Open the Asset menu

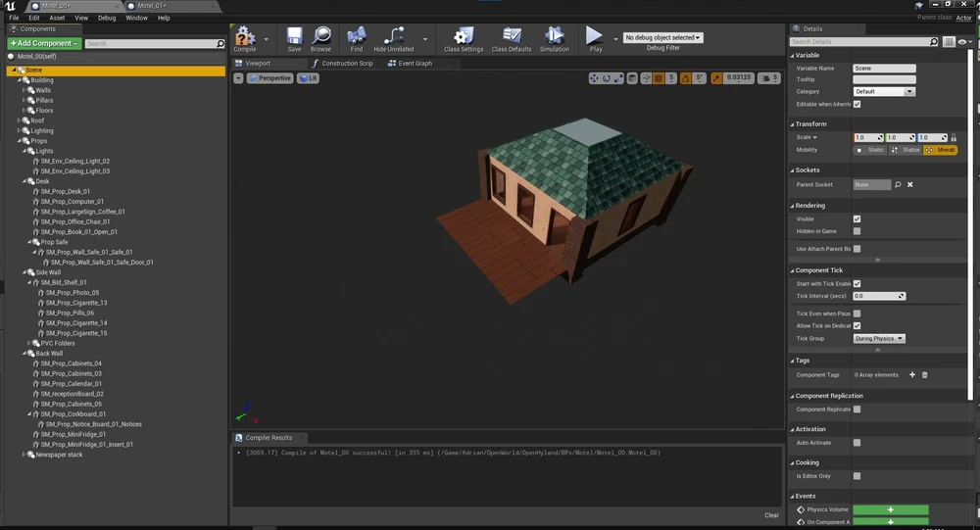pos(57,18)
